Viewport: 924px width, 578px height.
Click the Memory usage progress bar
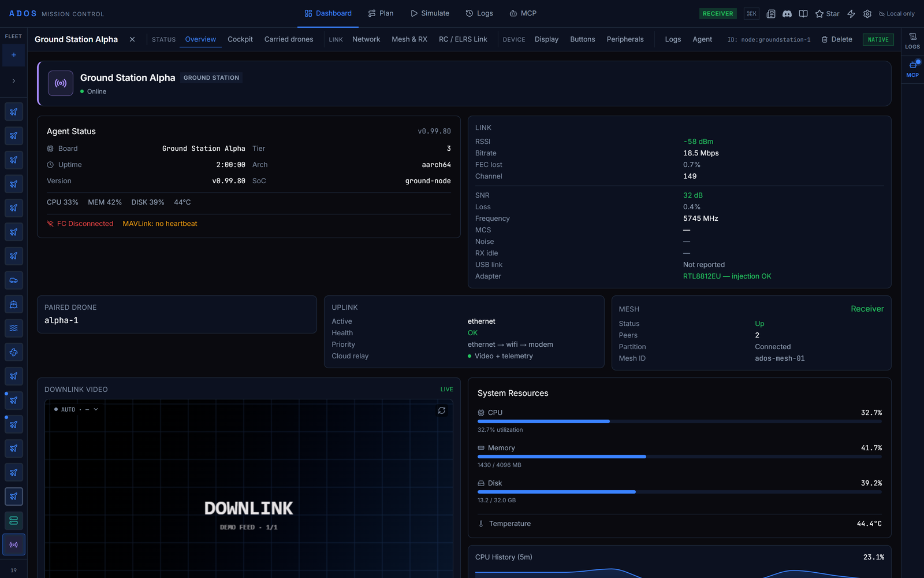coord(680,457)
